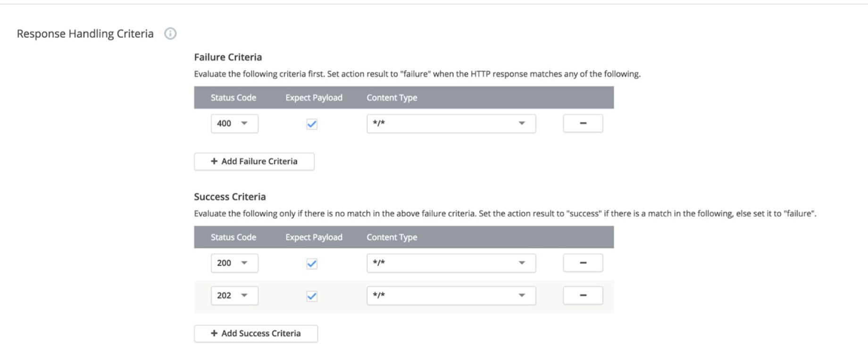Screen dimensions: 868x357
Task: Remove the 200 success criteria row
Action: (x=583, y=263)
